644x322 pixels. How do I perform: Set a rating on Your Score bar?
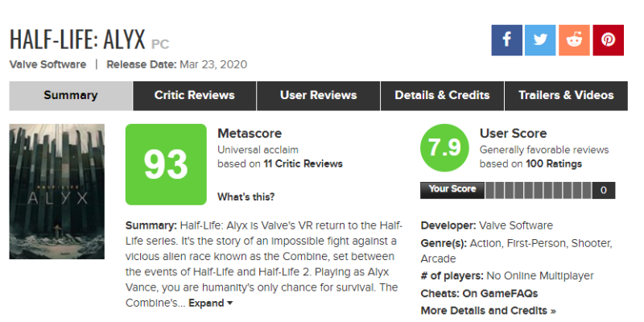pos(539,190)
